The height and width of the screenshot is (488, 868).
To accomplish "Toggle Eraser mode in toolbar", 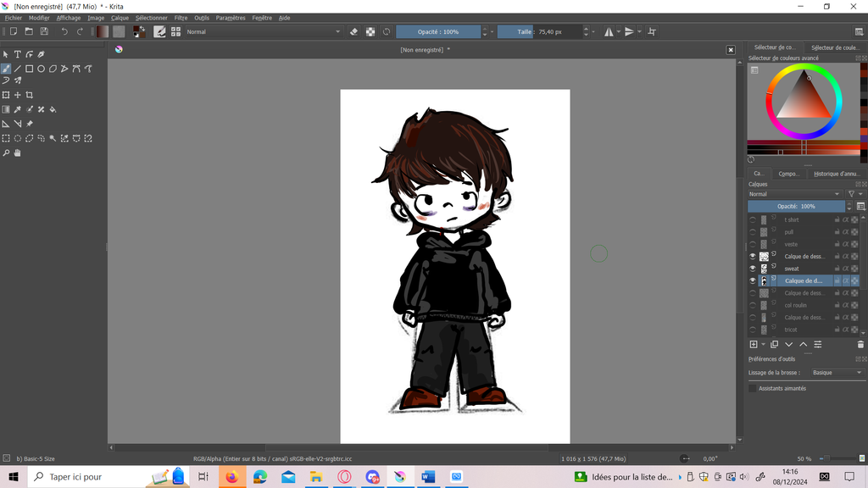I will pyautogui.click(x=353, y=31).
